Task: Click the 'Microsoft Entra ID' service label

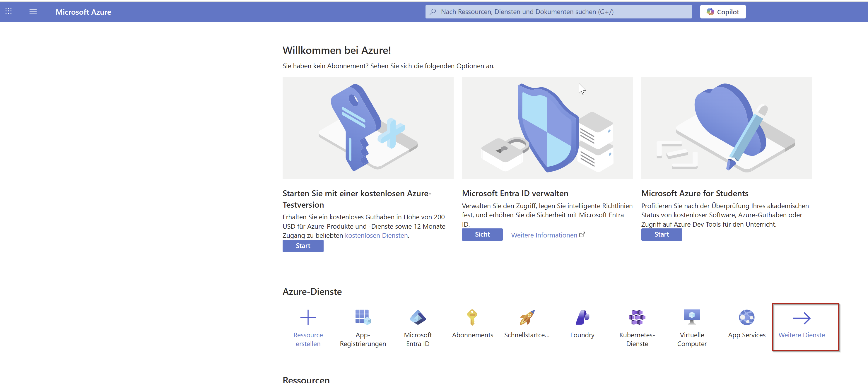Action: tap(418, 339)
